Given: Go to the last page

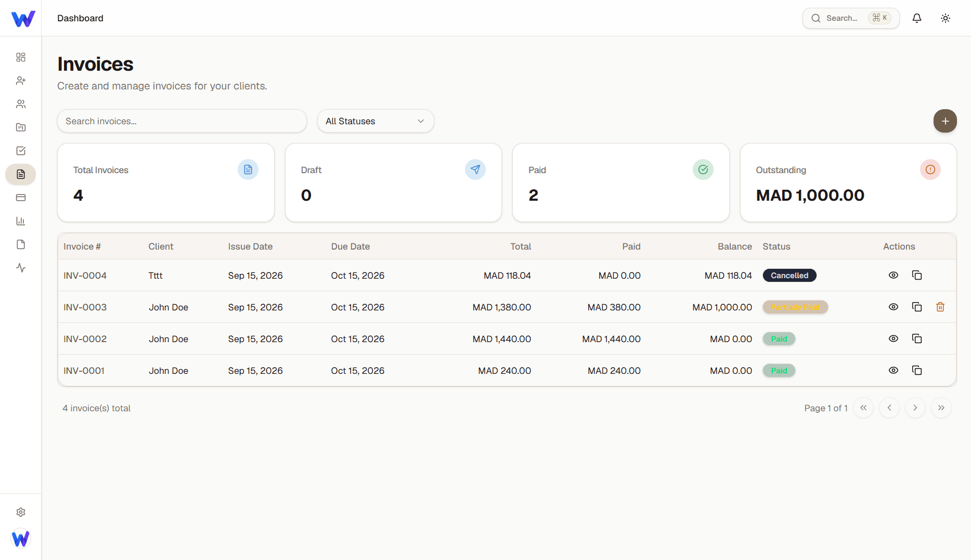Looking at the screenshot, I should [941, 408].
